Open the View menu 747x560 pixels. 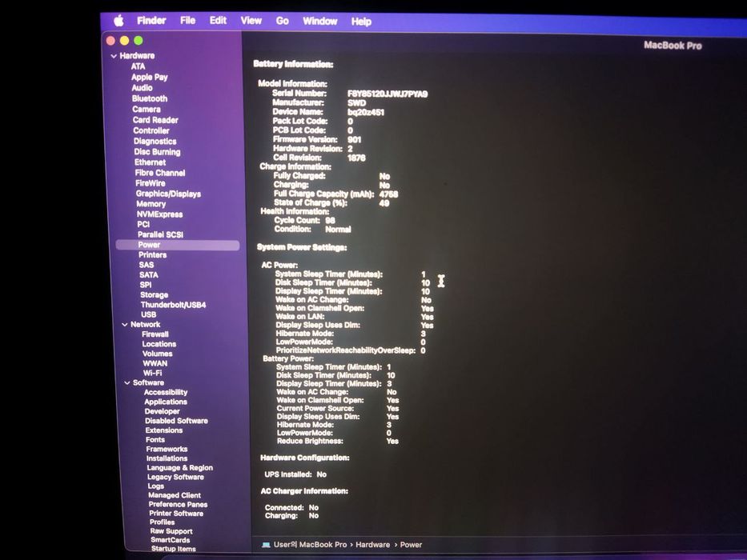point(251,21)
